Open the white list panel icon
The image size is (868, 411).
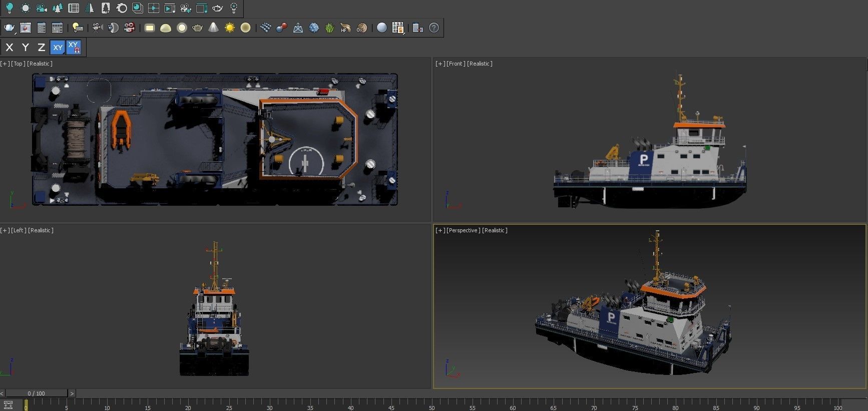pos(74,8)
